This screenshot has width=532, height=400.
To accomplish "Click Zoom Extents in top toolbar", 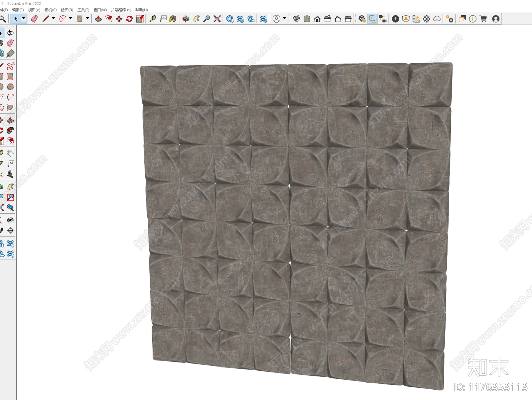I will tap(217, 19).
